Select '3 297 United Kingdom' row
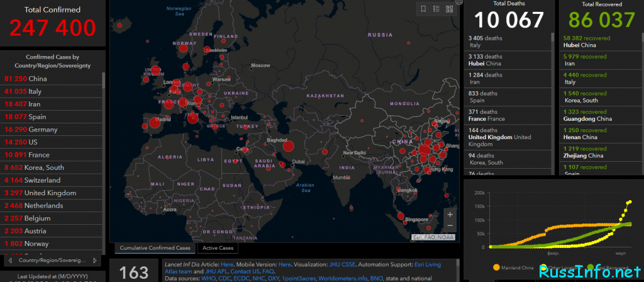 point(51,193)
